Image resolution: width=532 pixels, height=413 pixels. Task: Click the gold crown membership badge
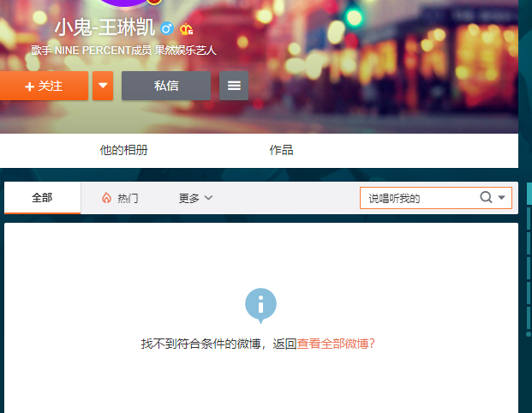[186, 29]
